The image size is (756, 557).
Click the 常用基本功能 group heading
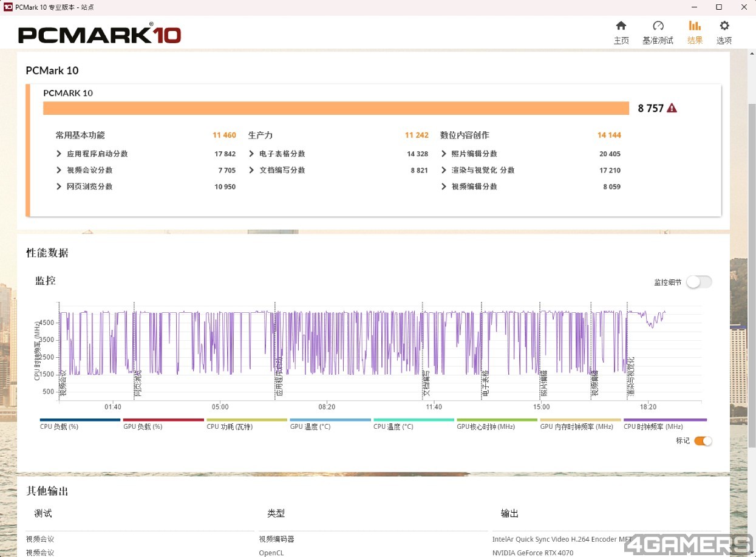[x=80, y=135]
